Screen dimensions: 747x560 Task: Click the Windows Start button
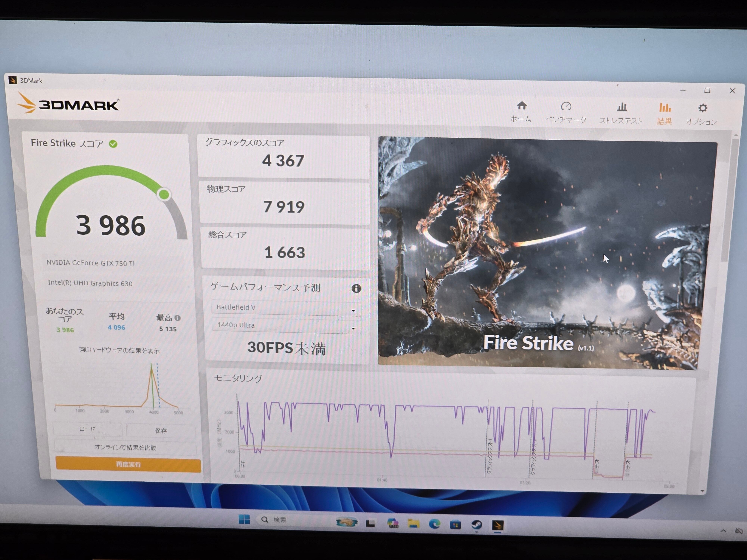click(244, 519)
